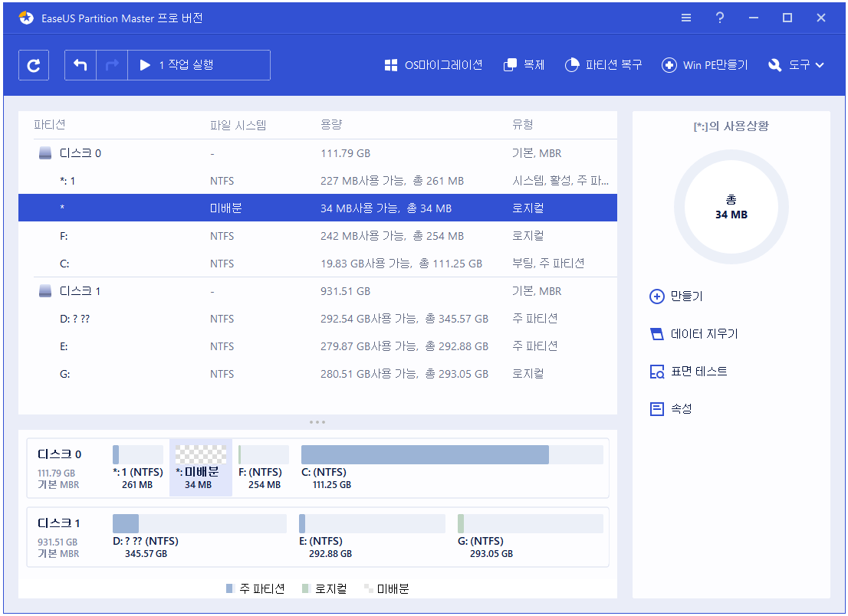This screenshot has height=616, width=848.
Task: Click the help question mark icon
Action: point(720,18)
